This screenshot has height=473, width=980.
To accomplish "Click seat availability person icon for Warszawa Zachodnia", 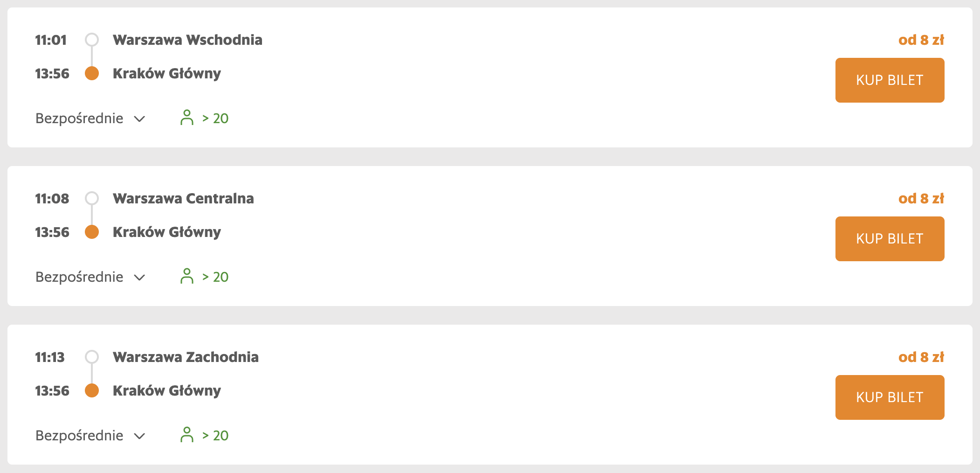I will pos(186,435).
